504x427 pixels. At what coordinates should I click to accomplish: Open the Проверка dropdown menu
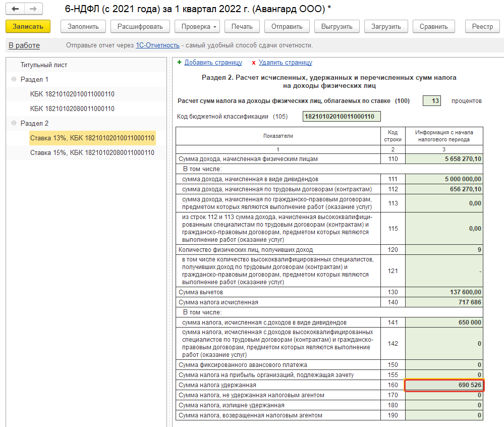[x=197, y=27]
